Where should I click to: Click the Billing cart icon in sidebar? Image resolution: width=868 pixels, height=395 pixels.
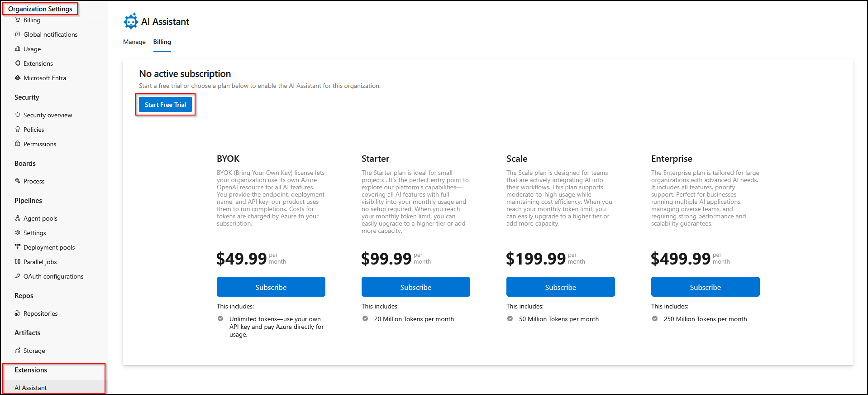18,20
